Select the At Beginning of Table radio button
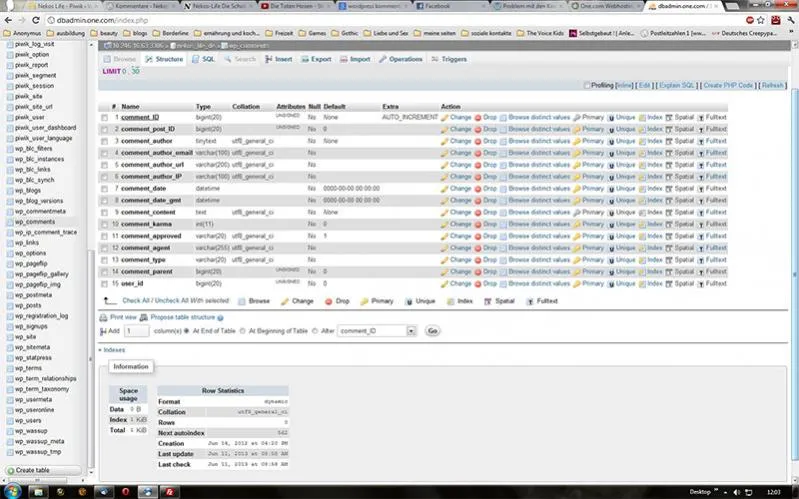This screenshot has width=799, height=499. [243, 331]
